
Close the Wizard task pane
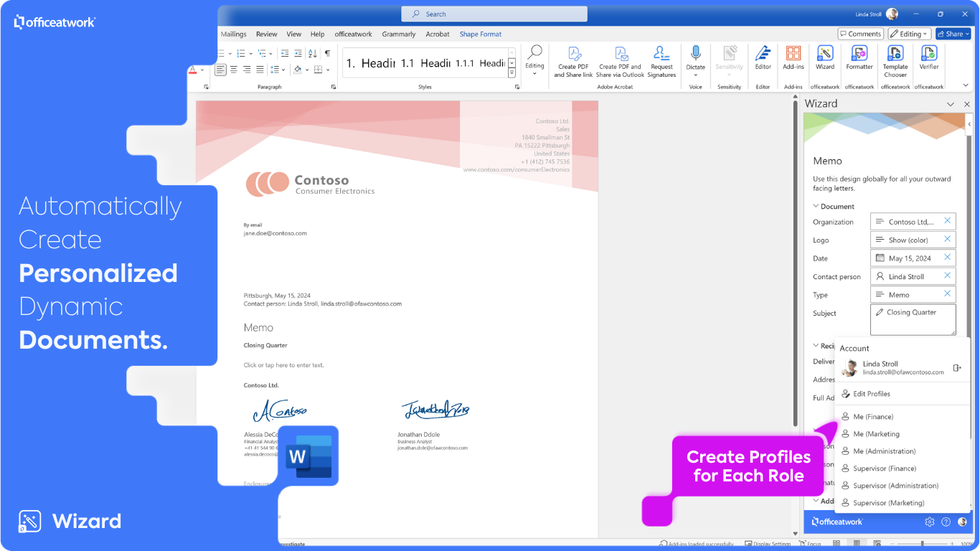[x=966, y=104]
